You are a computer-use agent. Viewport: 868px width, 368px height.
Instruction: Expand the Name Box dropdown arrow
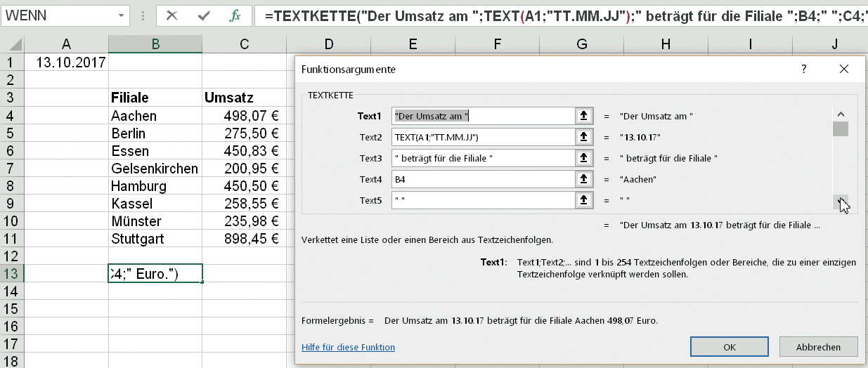tap(122, 15)
